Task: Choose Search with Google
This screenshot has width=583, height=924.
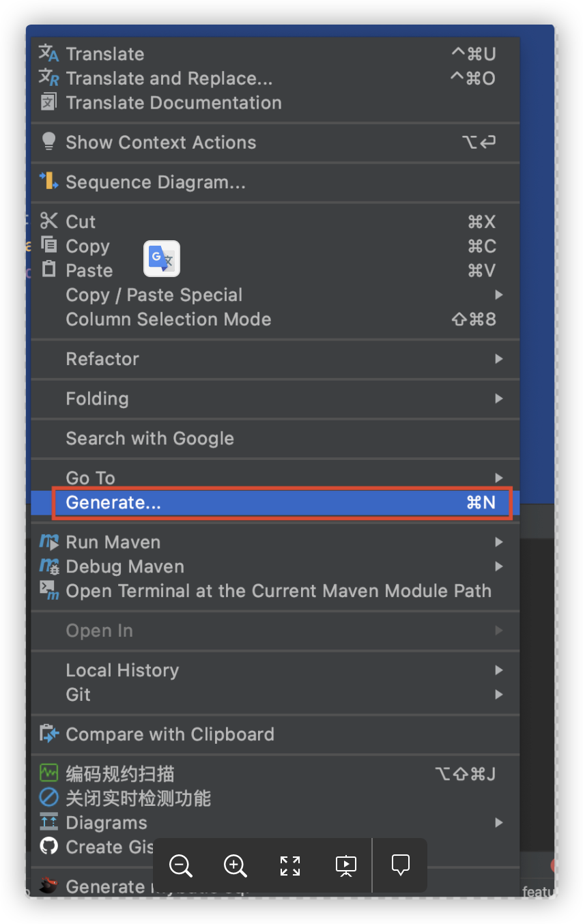Action: [150, 438]
